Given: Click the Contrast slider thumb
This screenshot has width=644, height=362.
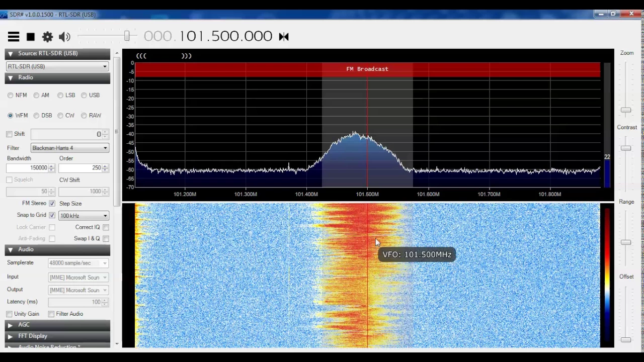Looking at the screenshot, I should pos(626,148).
